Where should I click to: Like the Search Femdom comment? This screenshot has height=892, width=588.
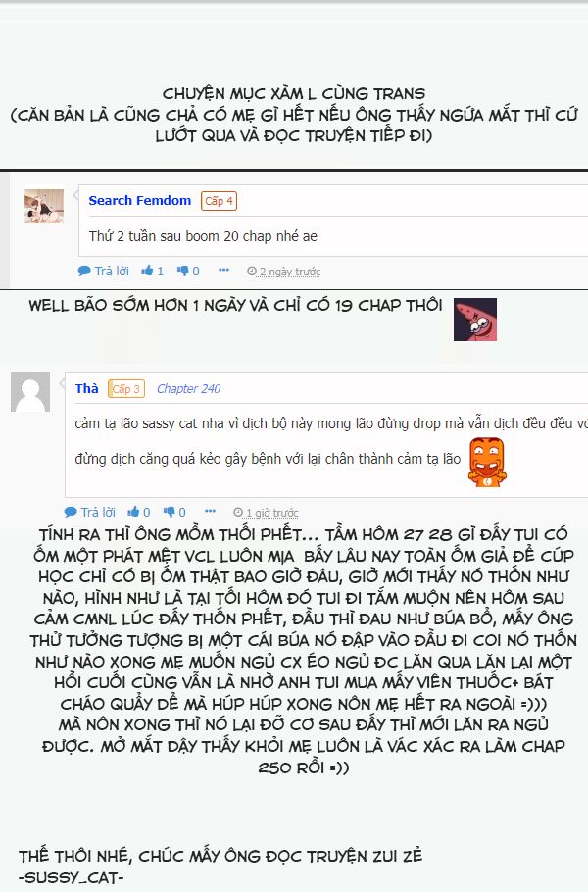[x=152, y=271]
